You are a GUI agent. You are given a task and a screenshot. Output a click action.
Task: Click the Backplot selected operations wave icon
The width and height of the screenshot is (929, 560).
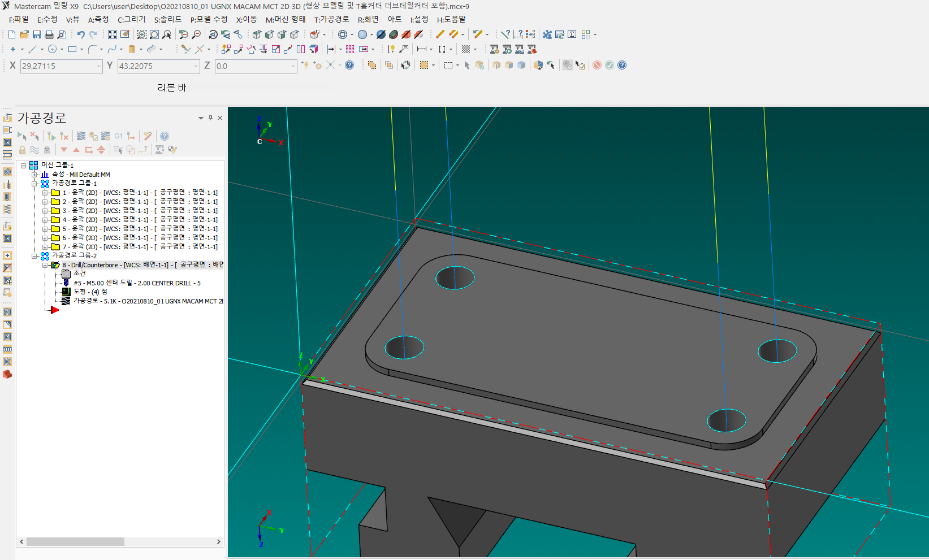pyautogui.click(x=81, y=136)
